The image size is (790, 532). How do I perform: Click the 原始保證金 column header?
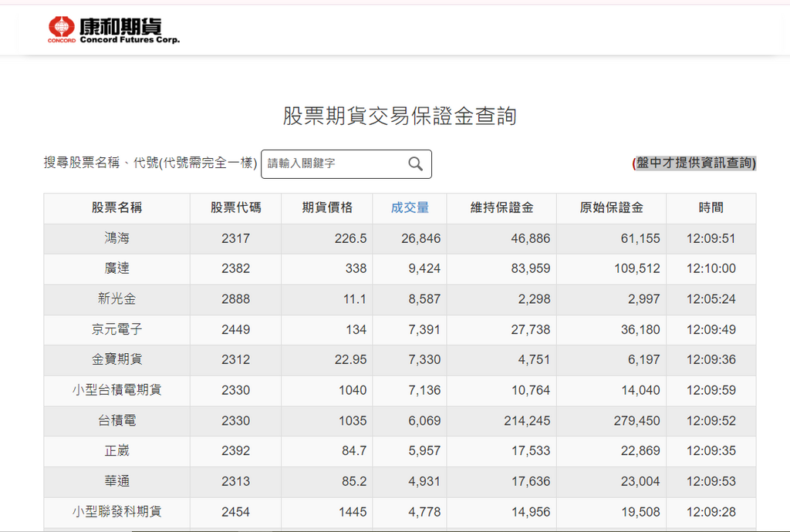(612, 207)
